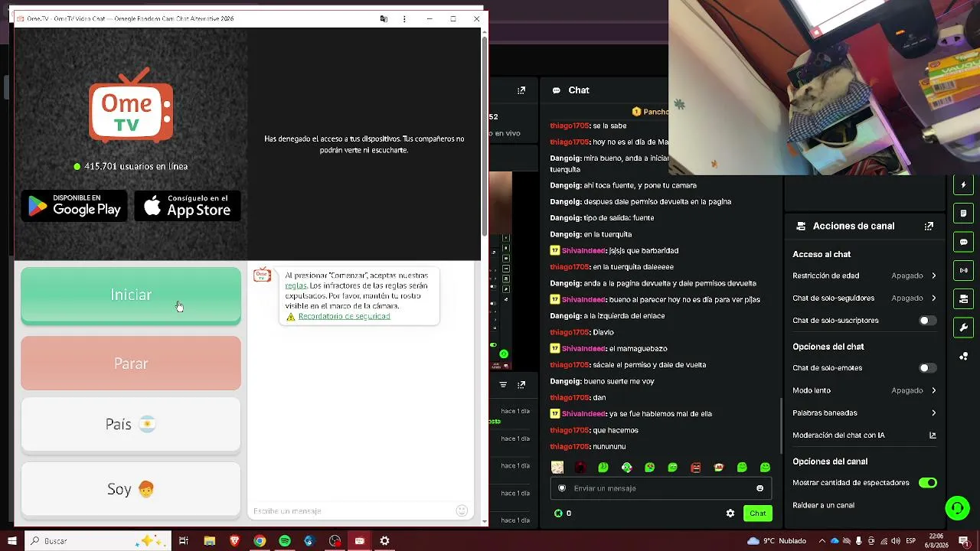Open Task View on the taskbar

tap(184, 541)
